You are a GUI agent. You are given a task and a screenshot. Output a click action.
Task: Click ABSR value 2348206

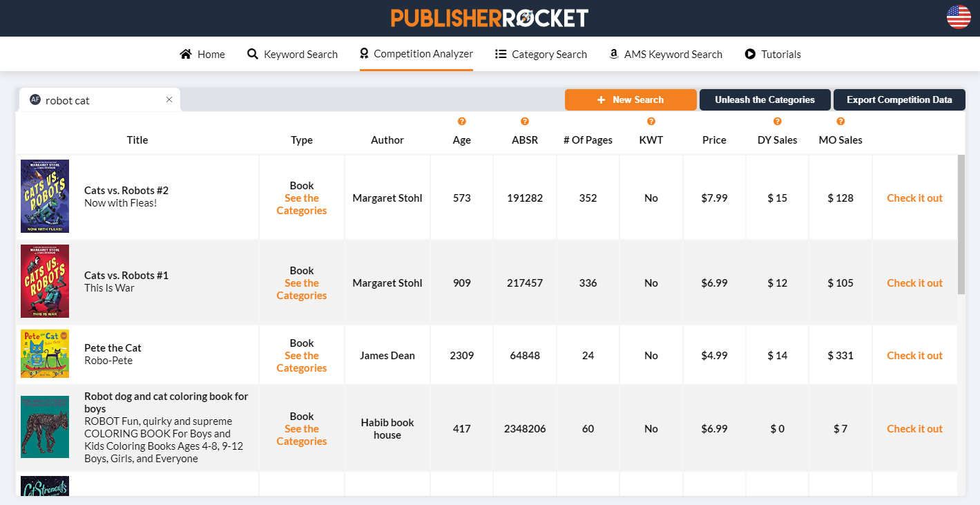click(525, 428)
